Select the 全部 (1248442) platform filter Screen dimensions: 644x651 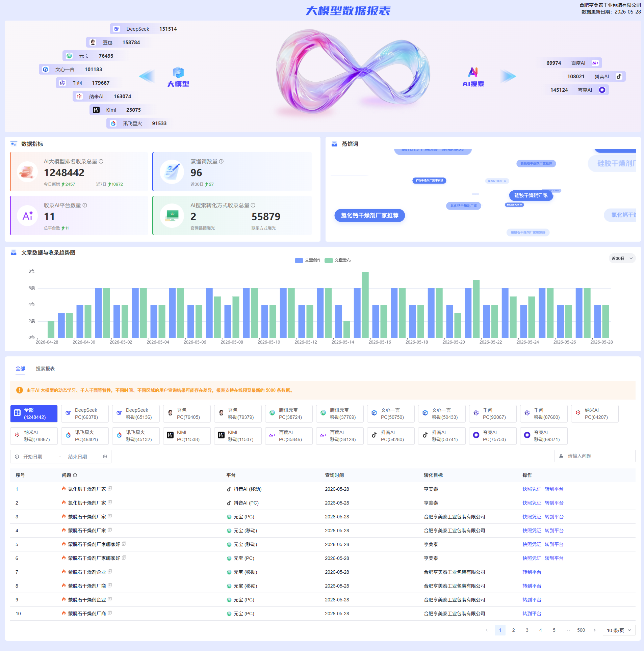tap(34, 414)
